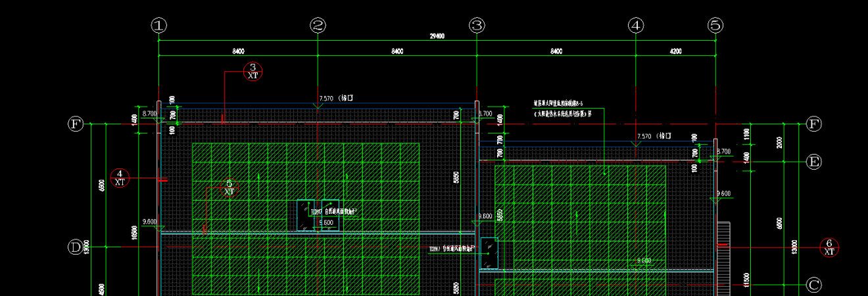Select grid axis bubble 2
868x296 pixels.
coord(318,26)
